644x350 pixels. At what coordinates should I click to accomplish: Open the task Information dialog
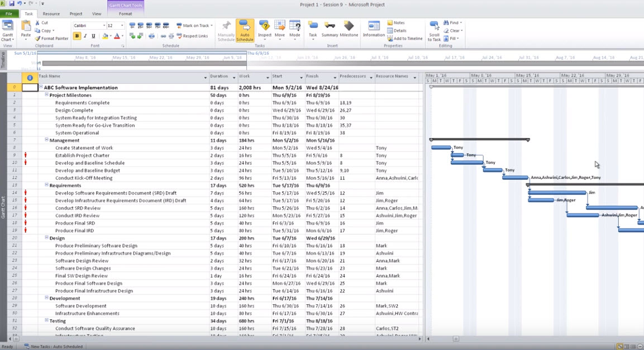(x=374, y=29)
